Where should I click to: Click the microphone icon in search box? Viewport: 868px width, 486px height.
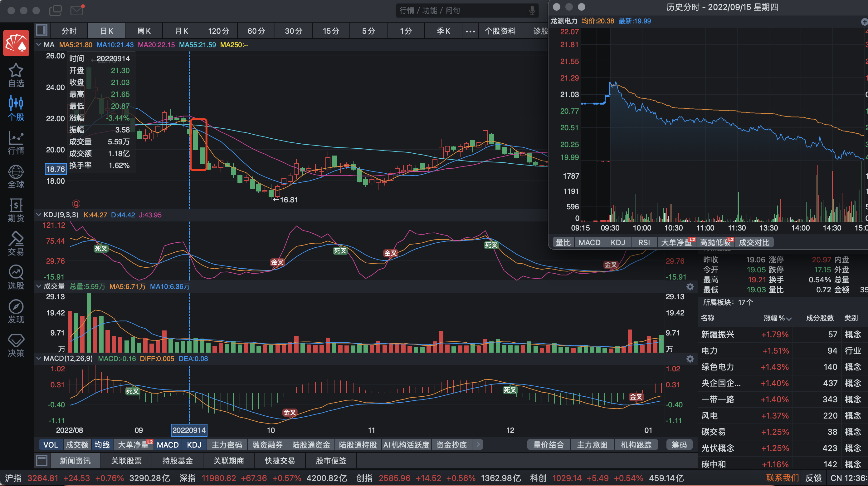[532, 10]
